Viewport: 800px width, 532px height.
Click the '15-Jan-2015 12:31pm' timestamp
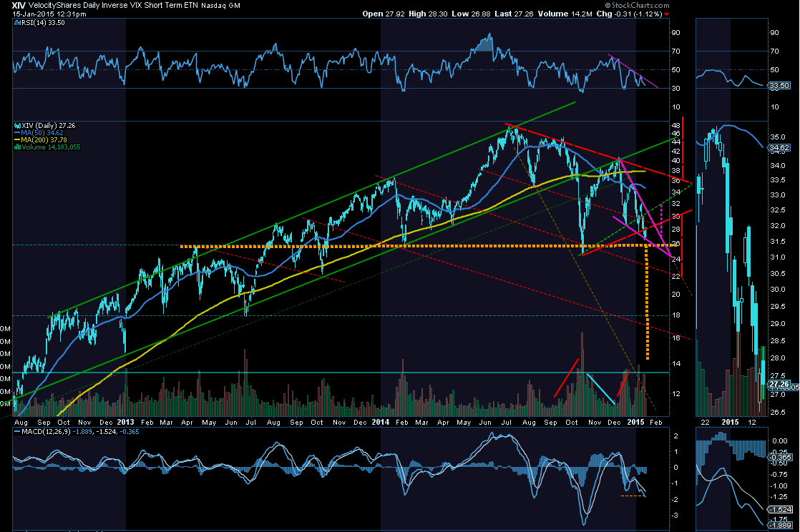click(49, 14)
